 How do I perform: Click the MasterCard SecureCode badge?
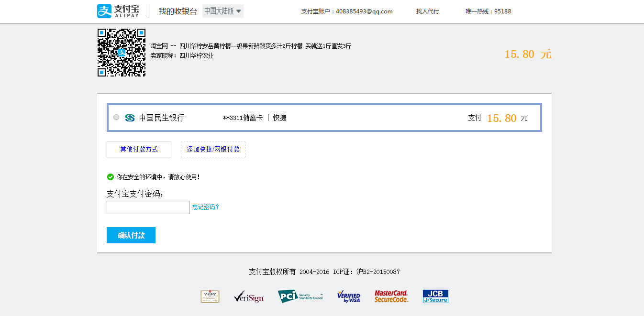tap(391, 296)
